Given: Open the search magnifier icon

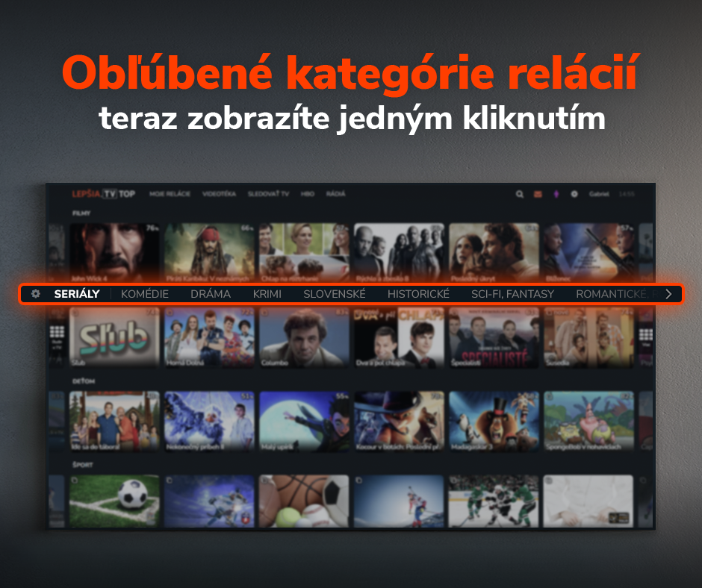Looking at the screenshot, I should (520, 194).
